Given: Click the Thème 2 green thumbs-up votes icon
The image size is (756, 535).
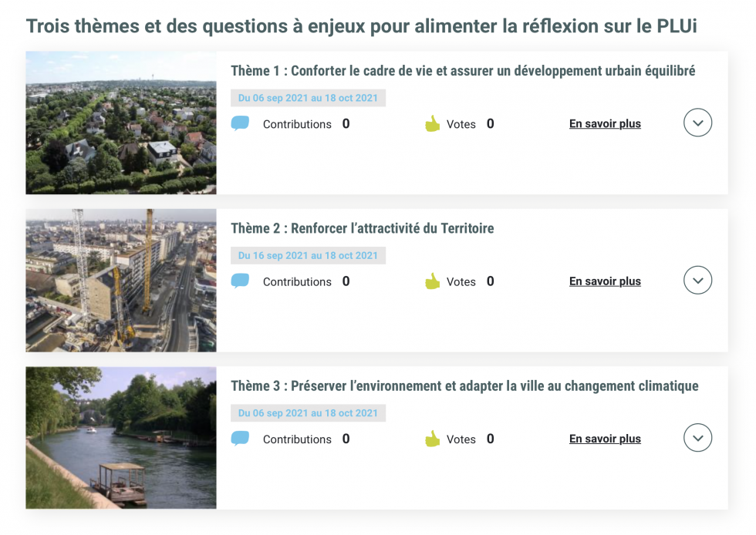Looking at the screenshot, I should click(x=432, y=281).
